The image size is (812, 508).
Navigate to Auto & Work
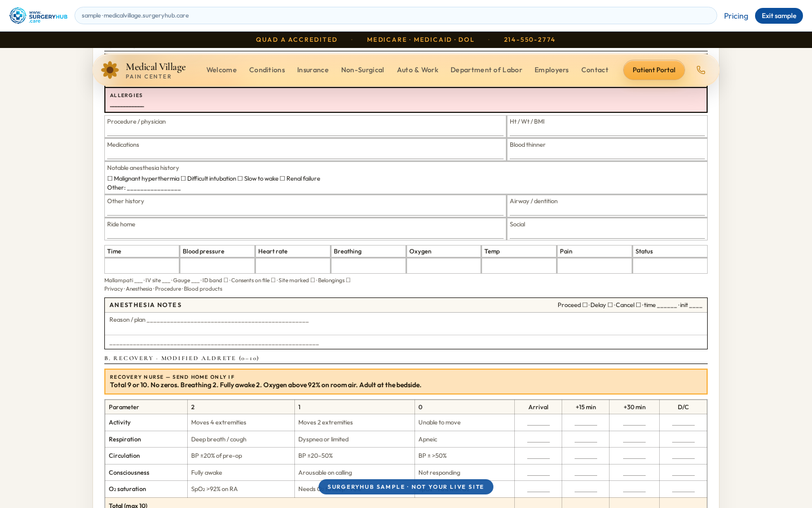coord(417,70)
